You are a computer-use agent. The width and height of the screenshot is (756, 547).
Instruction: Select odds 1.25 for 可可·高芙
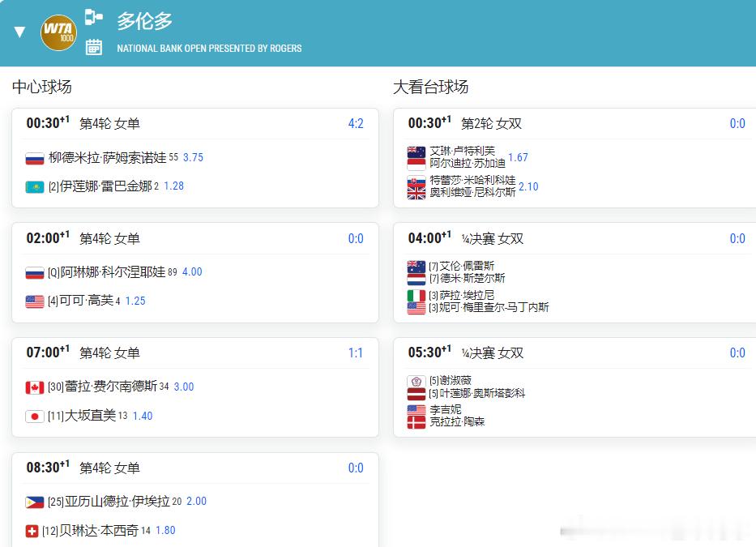pos(135,301)
